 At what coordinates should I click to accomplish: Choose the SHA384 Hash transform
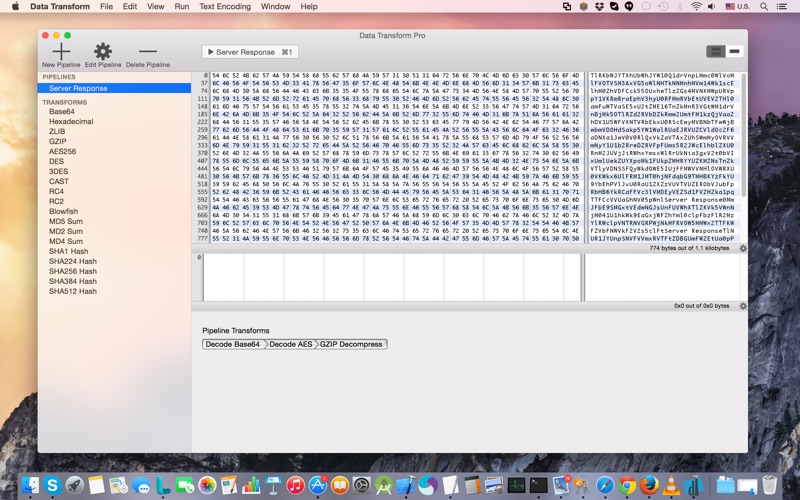pos(73,281)
